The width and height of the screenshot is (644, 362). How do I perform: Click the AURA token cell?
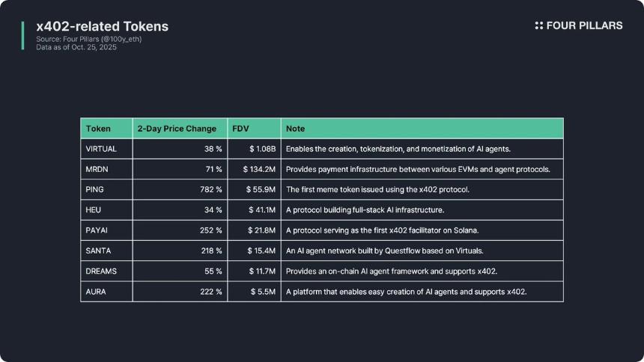click(x=96, y=291)
